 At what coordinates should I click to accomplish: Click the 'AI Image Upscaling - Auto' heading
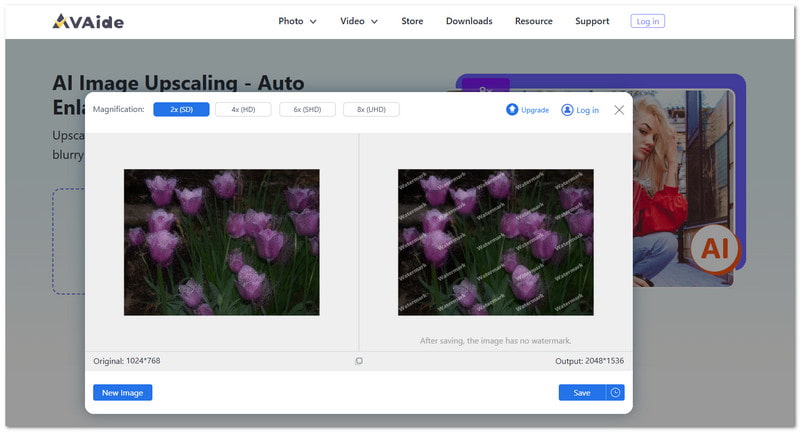point(178,83)
